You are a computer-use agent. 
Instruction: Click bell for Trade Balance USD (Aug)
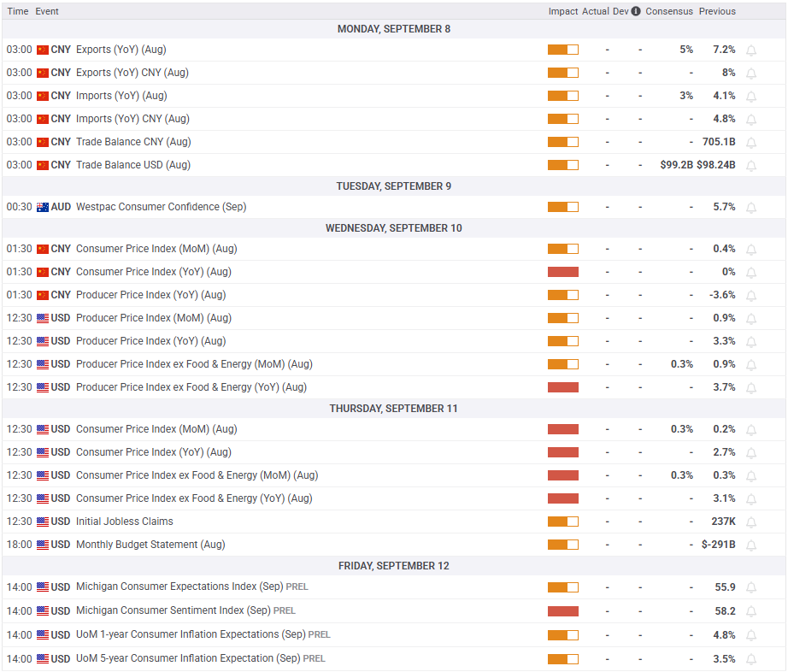(x=750, y=165)
